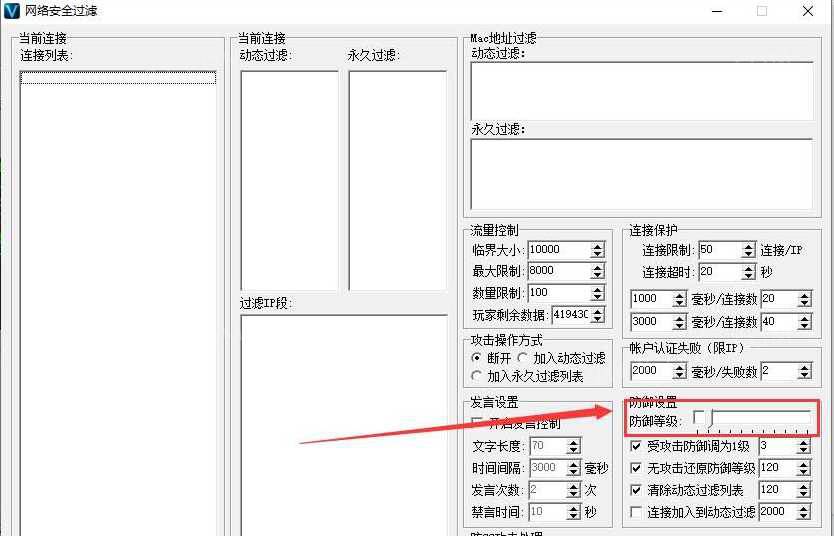Increase the 帐户认证失败 失败数 spinner
Viewport: 834px width, 536px height.
805,367
